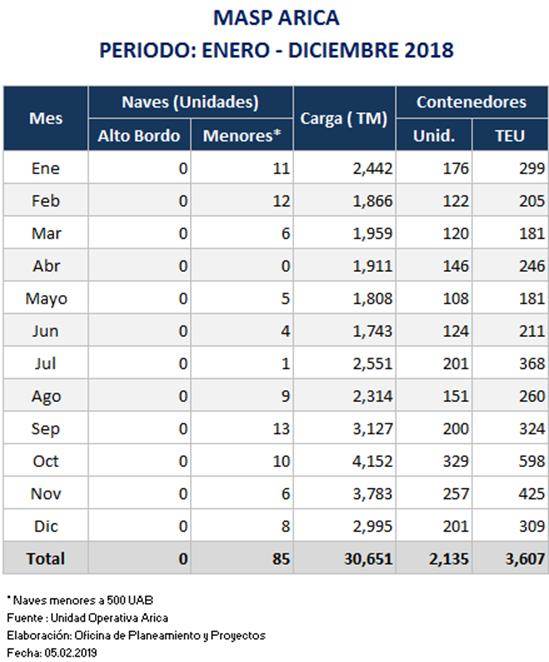Screen dimensions: 549x662
Task: Click the Ene month row label
Action: coord(46,168)
